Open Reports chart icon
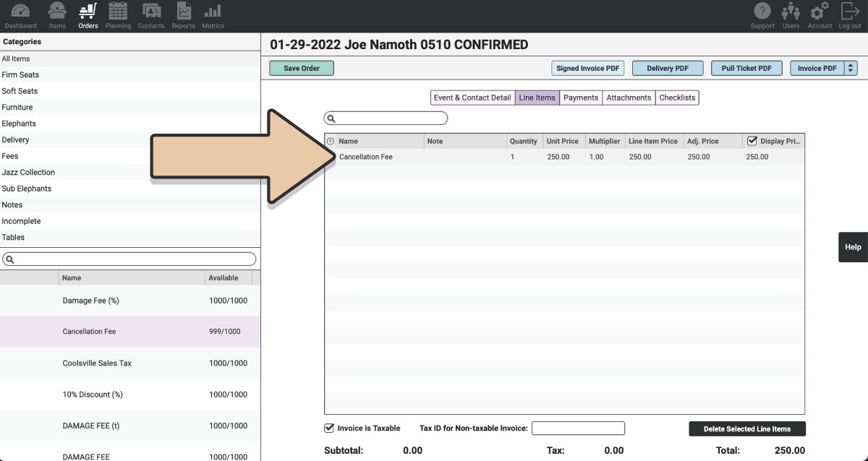Image resolution: width=868 pixels, height=461 pixels. [184, 12]
